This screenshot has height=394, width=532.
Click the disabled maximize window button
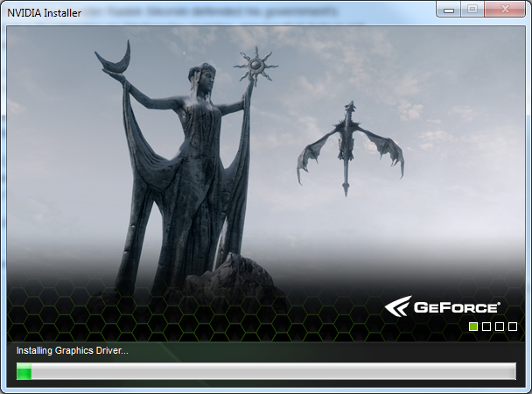click(472, 10)
